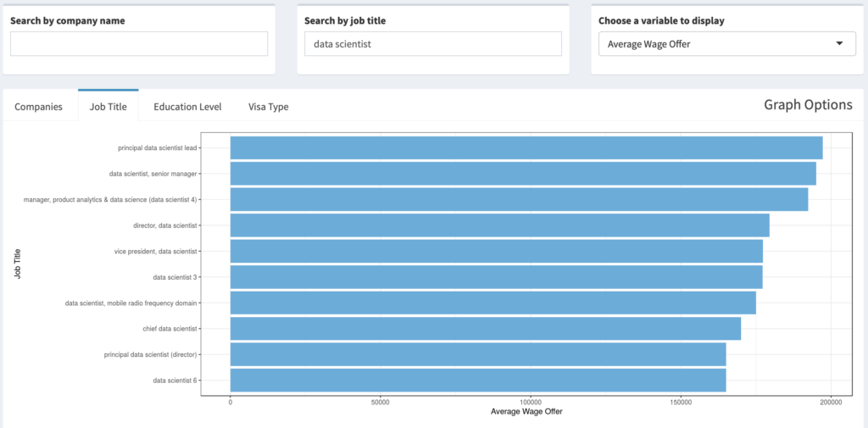Click the job title search field
868x428 pixels.
pos(433,43)
